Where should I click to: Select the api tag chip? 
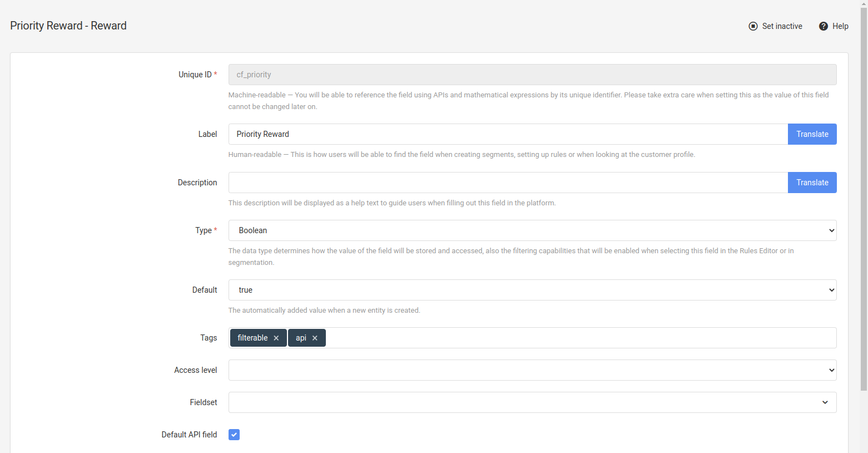(301, 338)
